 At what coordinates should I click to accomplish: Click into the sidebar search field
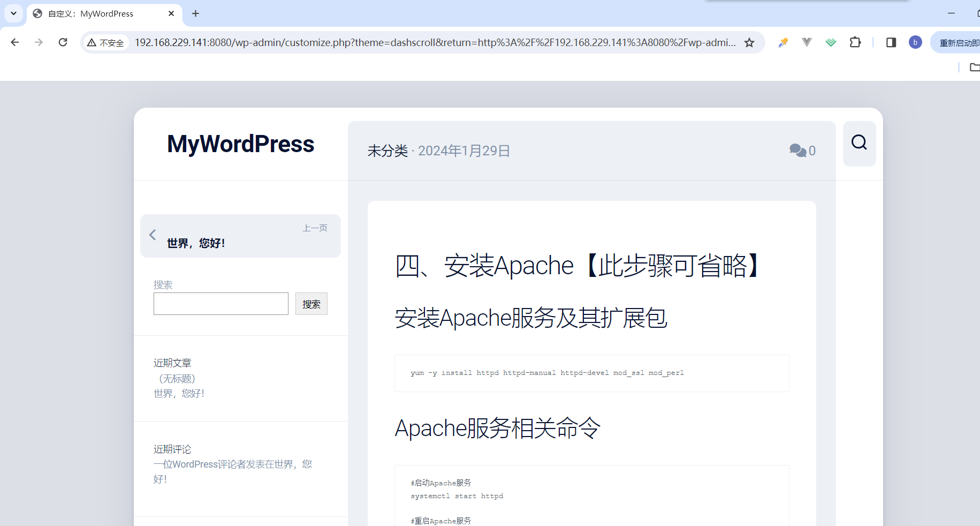pos(221,304)
